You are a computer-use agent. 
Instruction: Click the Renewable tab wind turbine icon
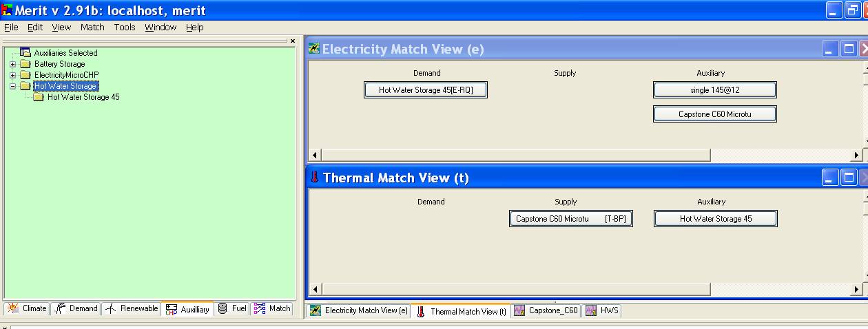(x=111, y=308)
